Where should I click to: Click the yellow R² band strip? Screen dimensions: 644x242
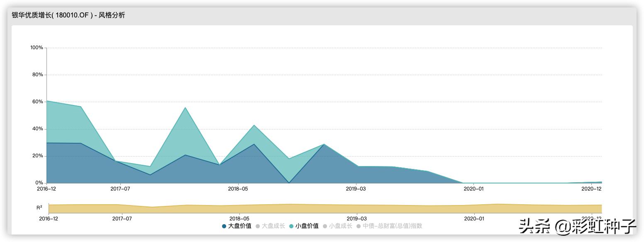point(324,206)
